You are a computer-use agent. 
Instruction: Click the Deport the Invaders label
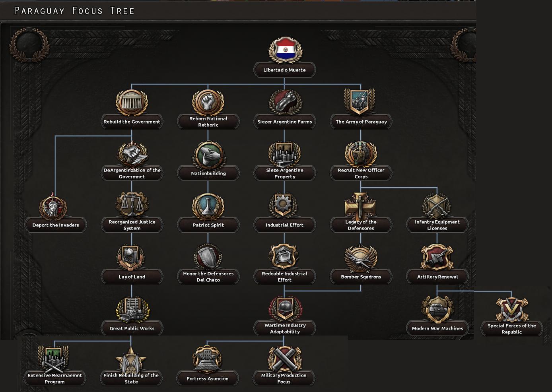click(56, 225)
